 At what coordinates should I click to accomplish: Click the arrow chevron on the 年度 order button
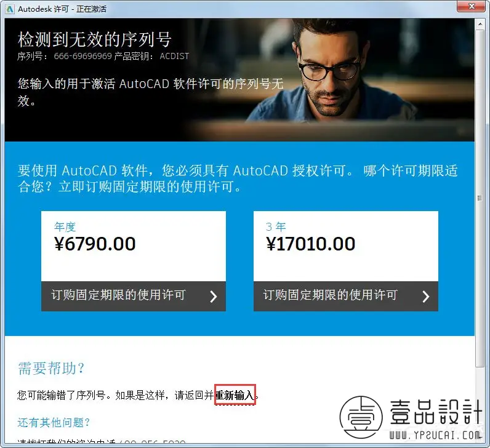tap(214, 296)
